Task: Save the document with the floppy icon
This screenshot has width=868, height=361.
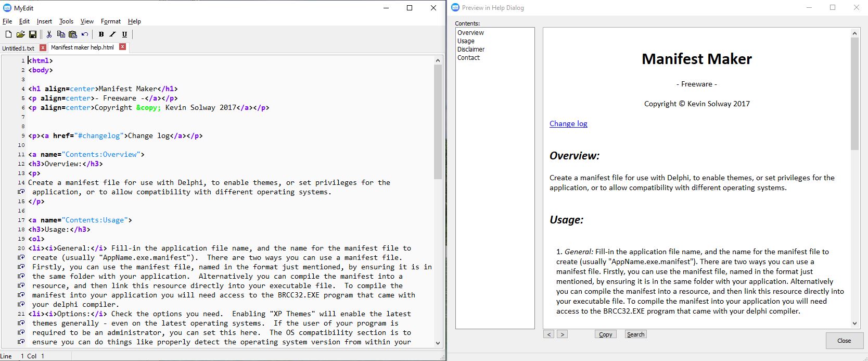Action: click(32, 34)
